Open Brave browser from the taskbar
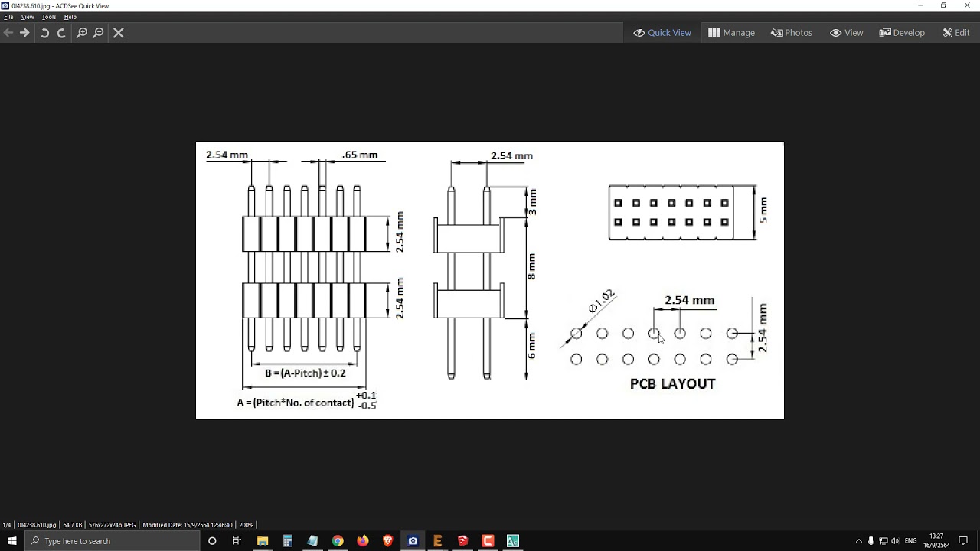Viewport: 980px width, 551px height. [x=387, y=541]
